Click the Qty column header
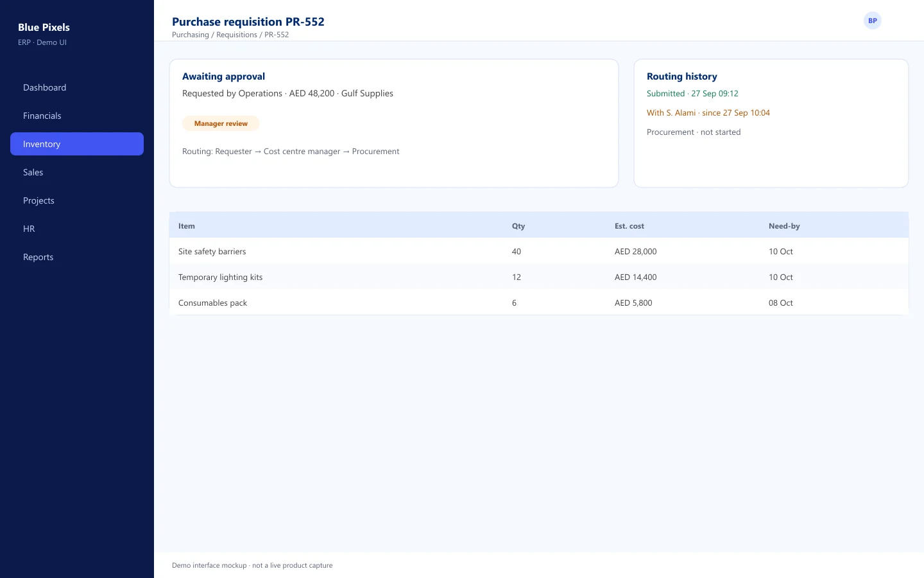Image resolution: width=924 pixels, height=578 pixels. point(518,226)
